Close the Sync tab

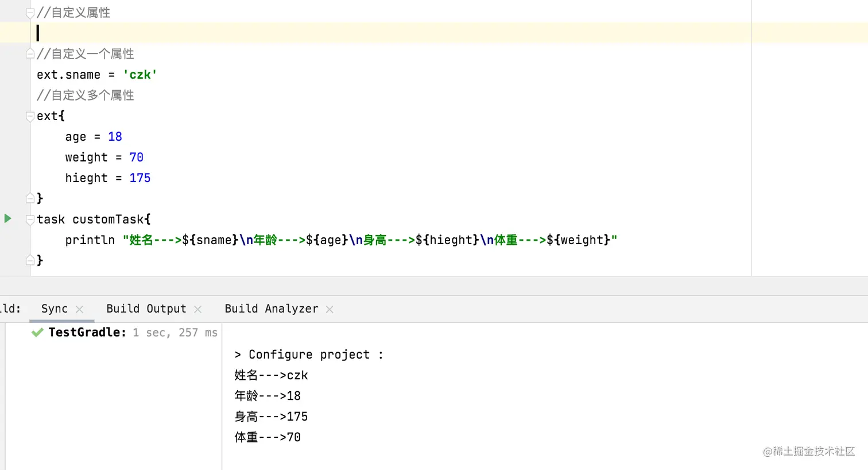pos(79,309)
